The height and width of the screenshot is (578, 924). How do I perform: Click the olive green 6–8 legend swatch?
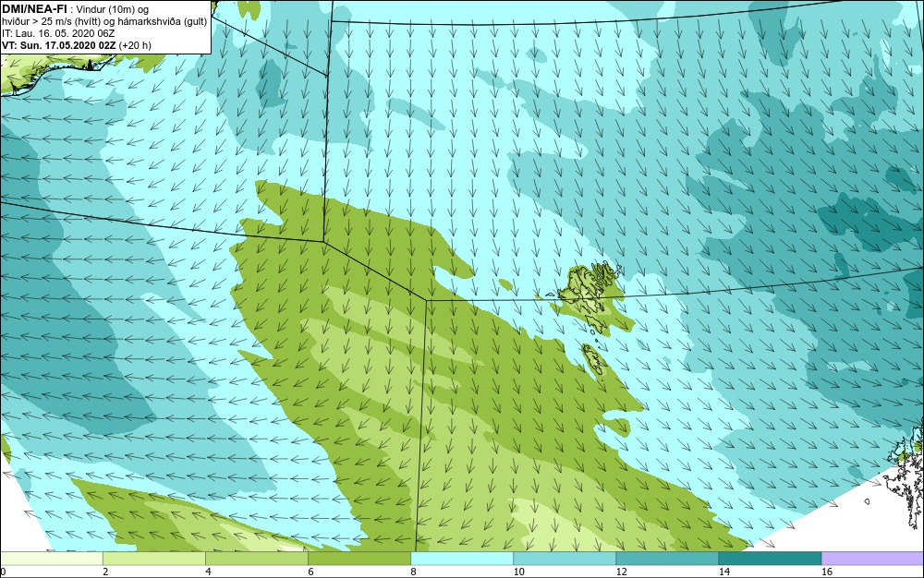[x=359, y=559]
